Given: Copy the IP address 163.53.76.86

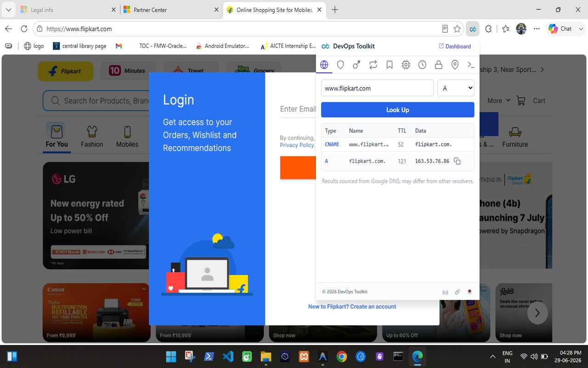Looking at the screenshot, I should pos(457,161).
